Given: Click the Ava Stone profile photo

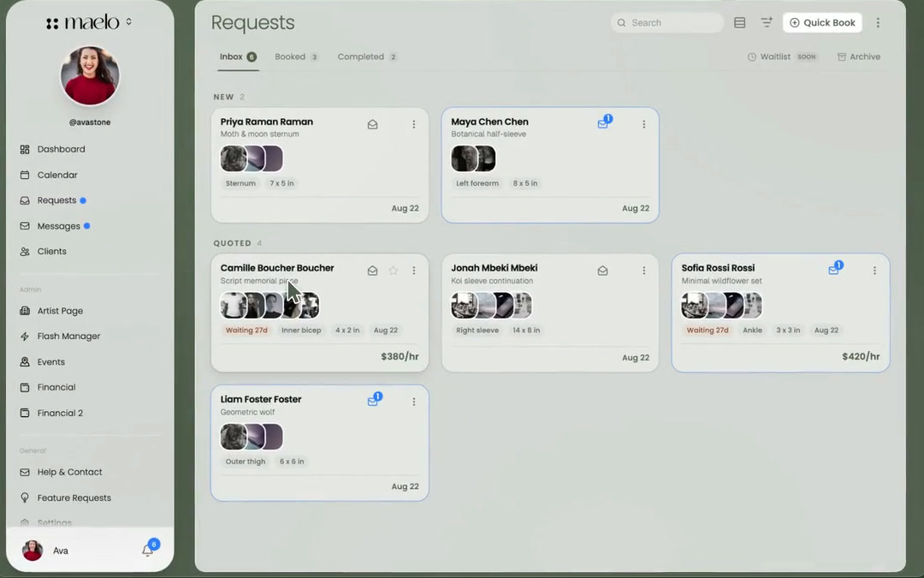Looking at the screenshot, I should 90,75.
